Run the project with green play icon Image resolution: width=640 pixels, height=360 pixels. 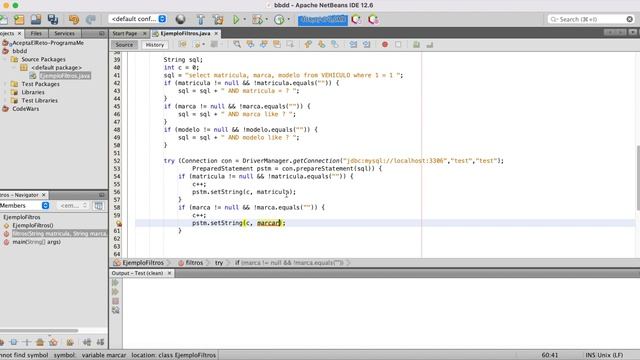(236, 19)
